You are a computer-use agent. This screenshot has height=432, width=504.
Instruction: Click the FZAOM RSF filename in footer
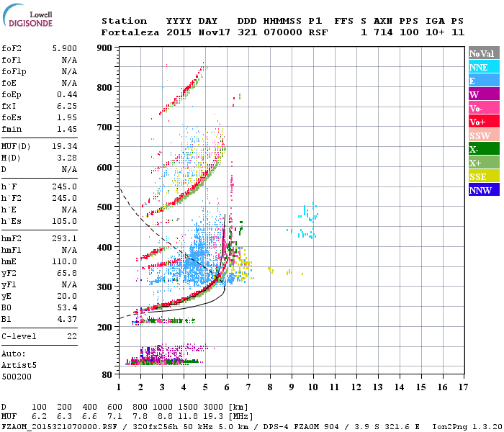60,427
